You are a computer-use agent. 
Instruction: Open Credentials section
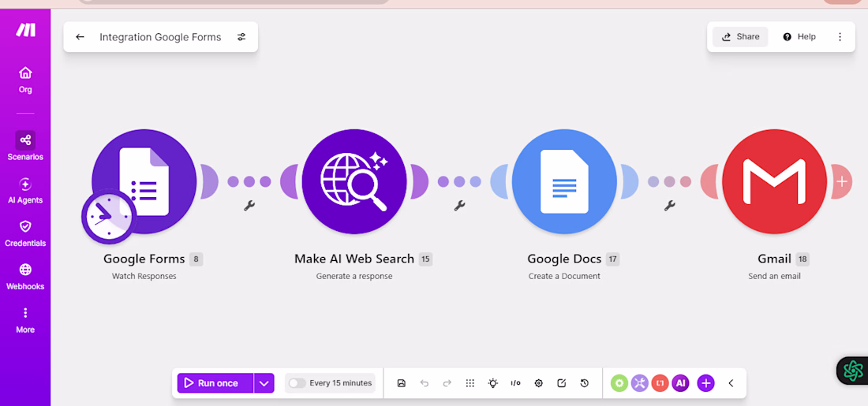(x=25, y=234)
